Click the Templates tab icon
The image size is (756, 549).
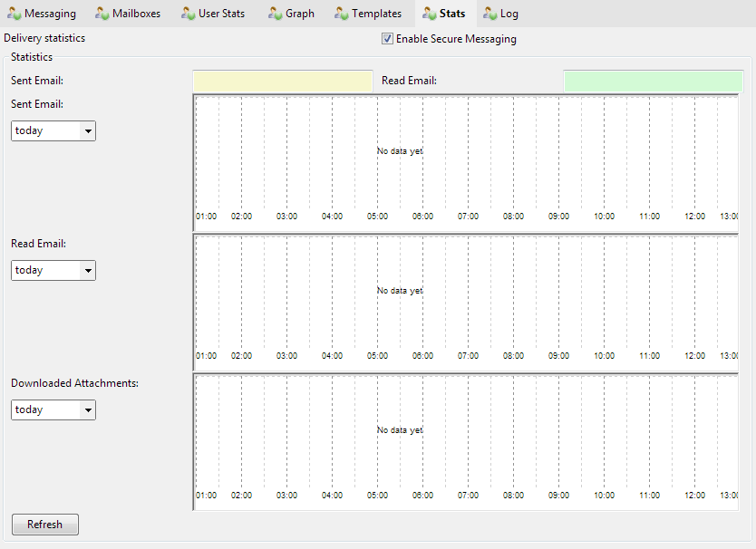(x=342, y=14)
